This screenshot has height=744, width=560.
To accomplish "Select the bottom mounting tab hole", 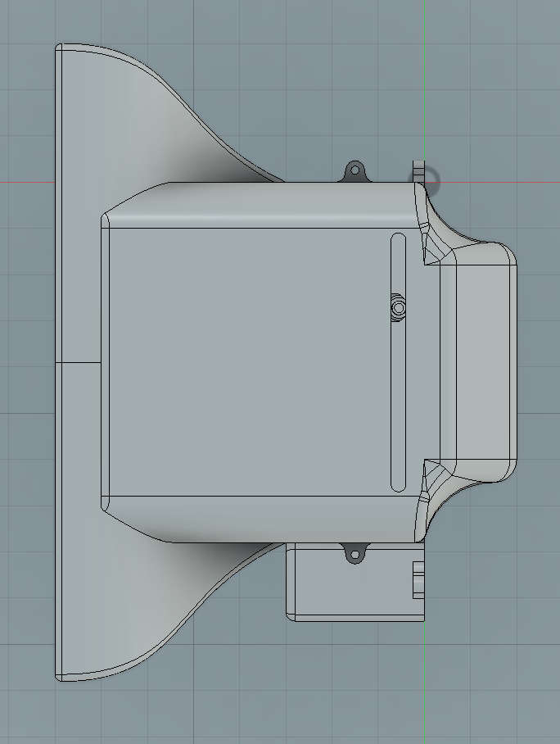I will tap(355, 554).
